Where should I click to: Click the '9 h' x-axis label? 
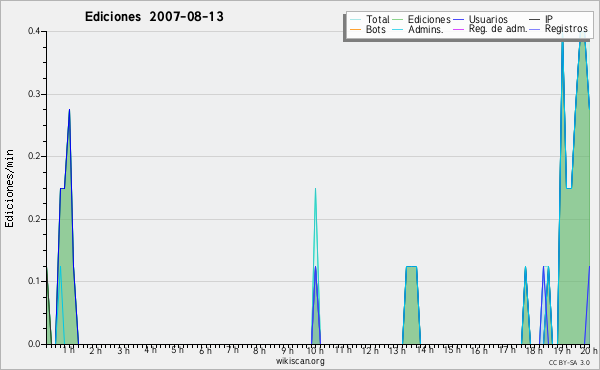(287, 350)
